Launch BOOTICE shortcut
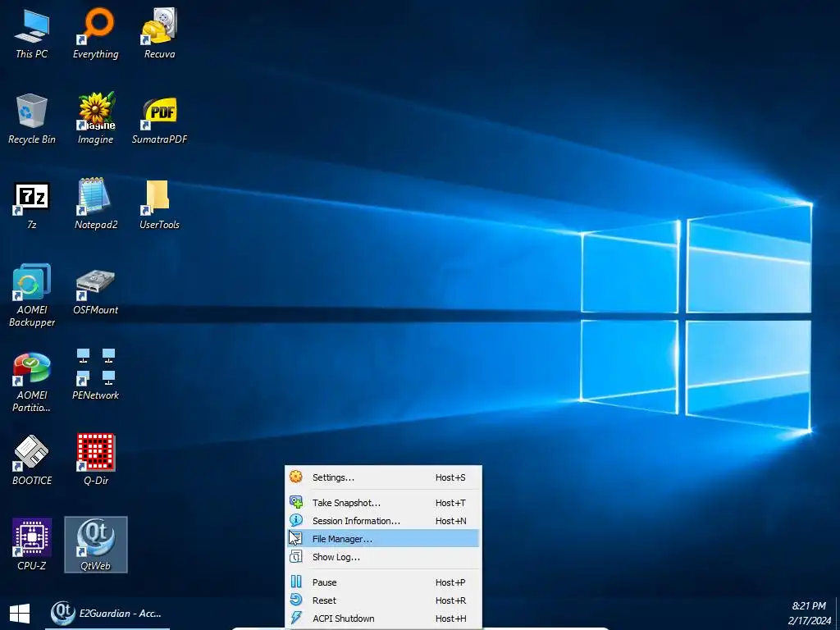 [x=32, y=459]
